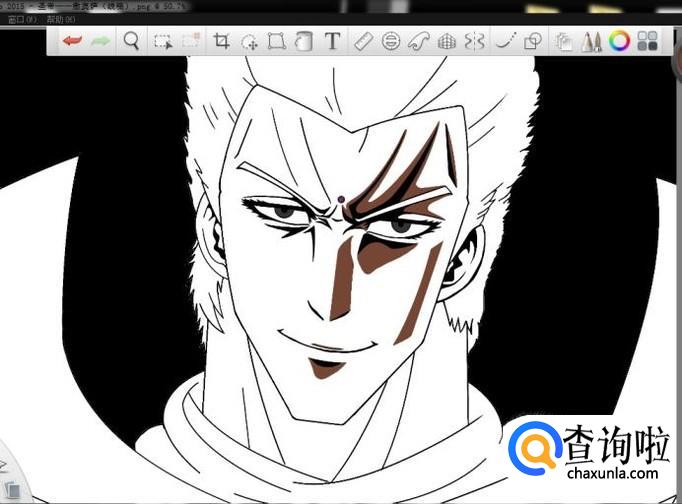
Task: Open the Layer editor panel icon
Action: click(x=564, y=42)
